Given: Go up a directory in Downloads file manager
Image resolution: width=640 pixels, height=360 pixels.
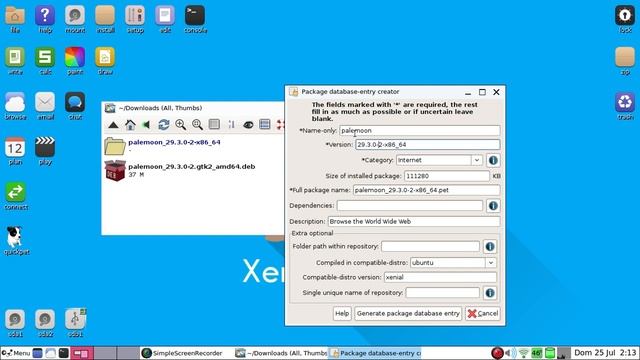Looking at the screenshot, I should pyautogui.click(x=113, y=125).
